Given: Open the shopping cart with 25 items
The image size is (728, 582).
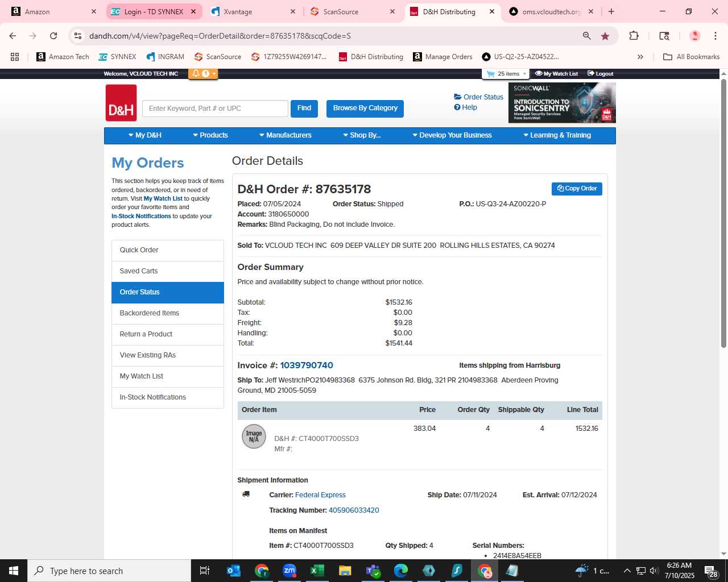Looking at the screenshot, I should [x=506, y=74].
